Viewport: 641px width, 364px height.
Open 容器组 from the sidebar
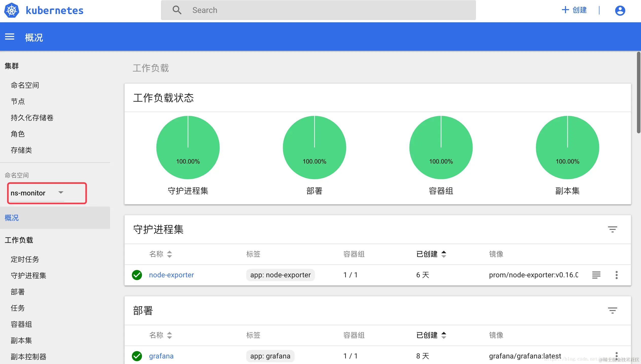21,324
